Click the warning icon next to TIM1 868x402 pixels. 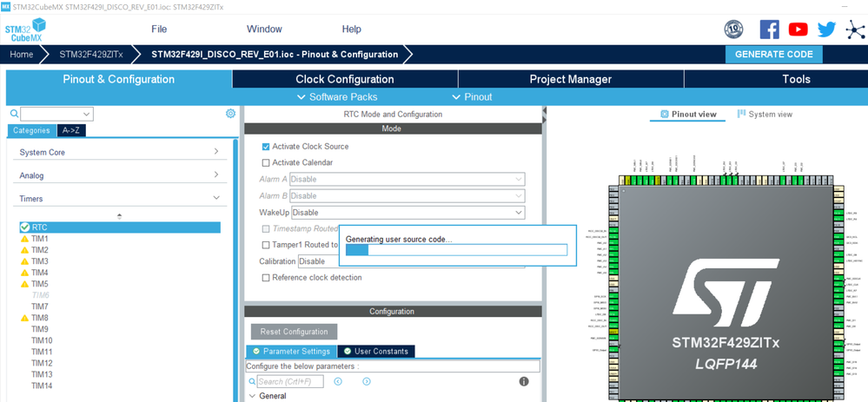tap(24, 239)
